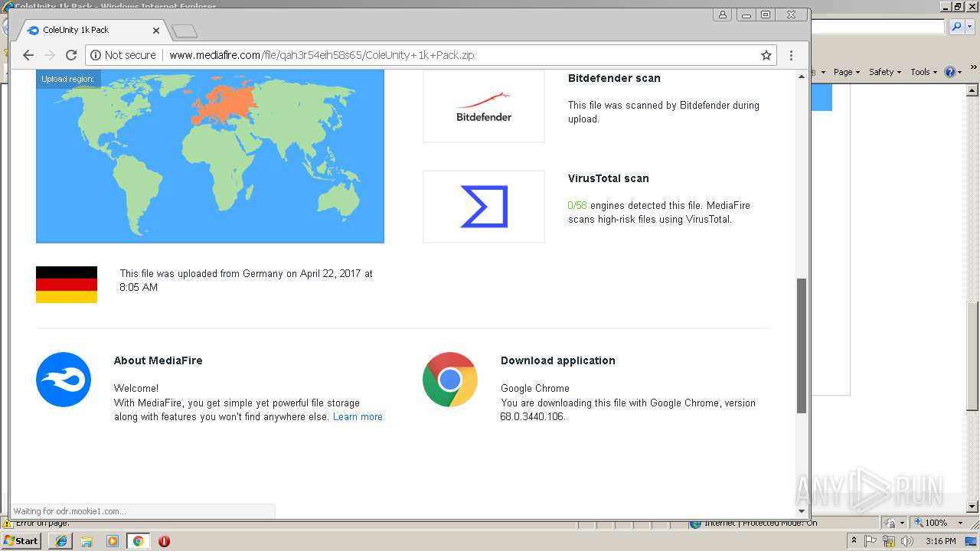Image resolution: width=980 pixels, height=551 pixels.
Task: Click the Chrome scrollbar up arrow
Action: [802, 77]
